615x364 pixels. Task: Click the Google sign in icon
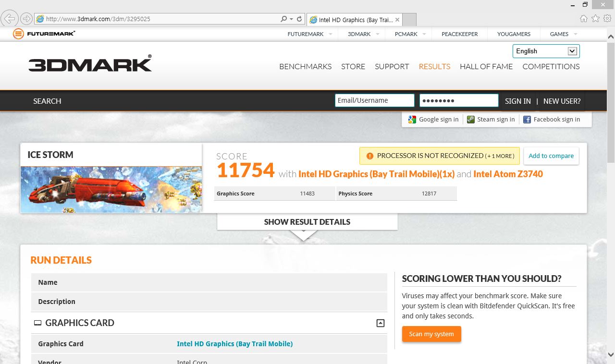pyautogui.click(x=412, y=120)
